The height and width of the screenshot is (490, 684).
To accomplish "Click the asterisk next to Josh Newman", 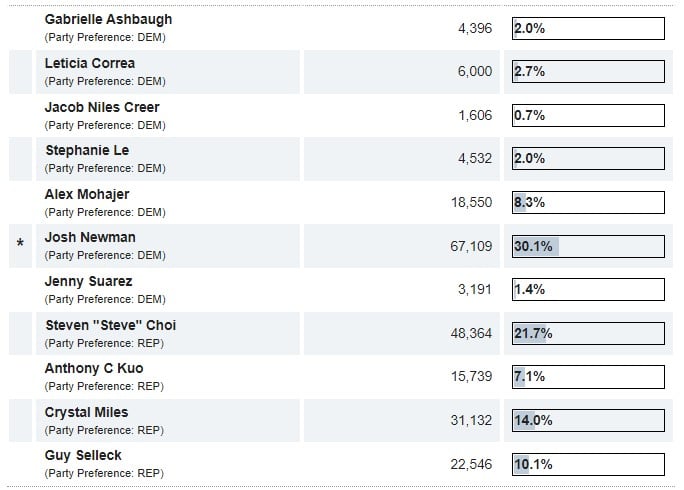I will 20,245.
